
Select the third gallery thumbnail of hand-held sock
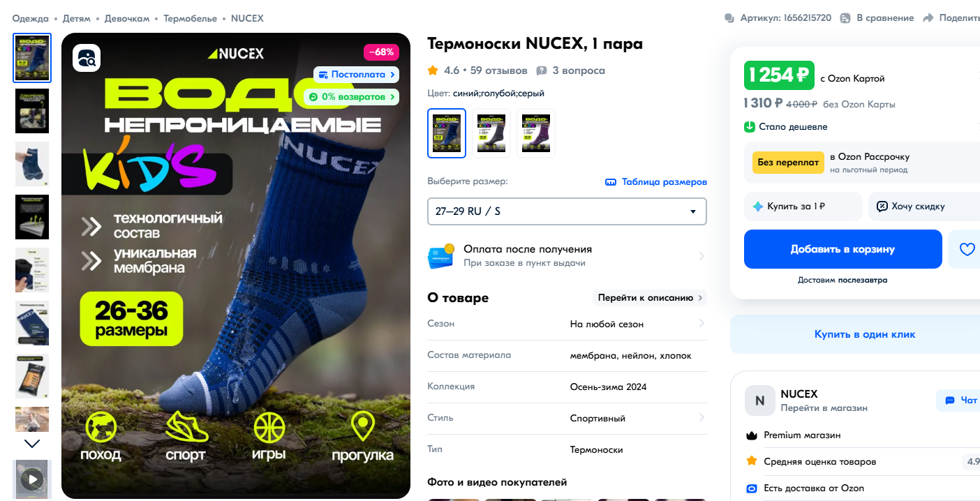point(32,164)
